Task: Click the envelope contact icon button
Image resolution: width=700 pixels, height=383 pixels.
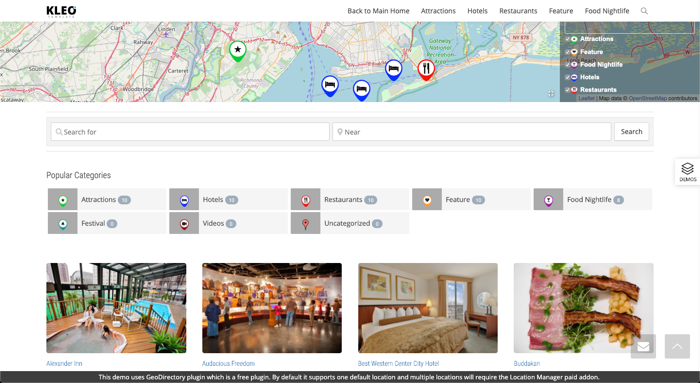Action: point(643,346)
